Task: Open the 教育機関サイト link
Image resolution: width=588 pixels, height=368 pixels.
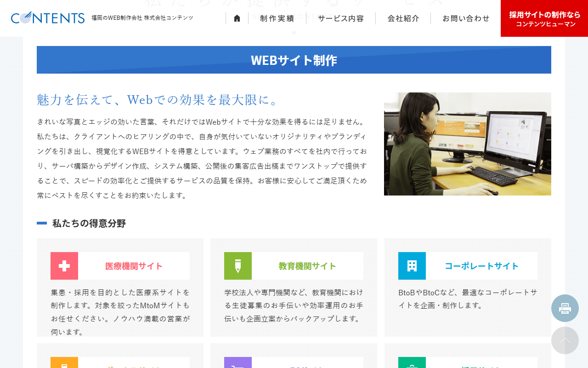Action: 308,266
